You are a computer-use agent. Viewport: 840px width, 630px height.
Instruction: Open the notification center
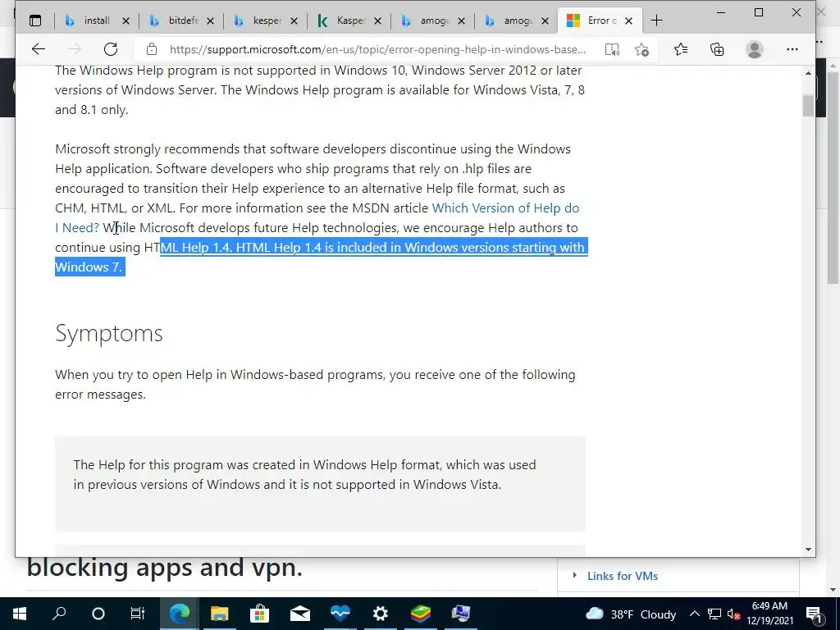(x=815, y=614)
